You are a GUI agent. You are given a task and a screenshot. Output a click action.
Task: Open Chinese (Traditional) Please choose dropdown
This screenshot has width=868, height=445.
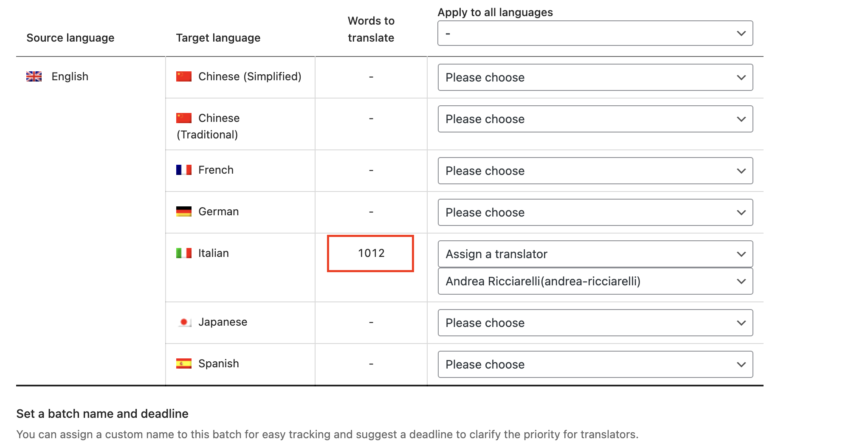(595, 119)
